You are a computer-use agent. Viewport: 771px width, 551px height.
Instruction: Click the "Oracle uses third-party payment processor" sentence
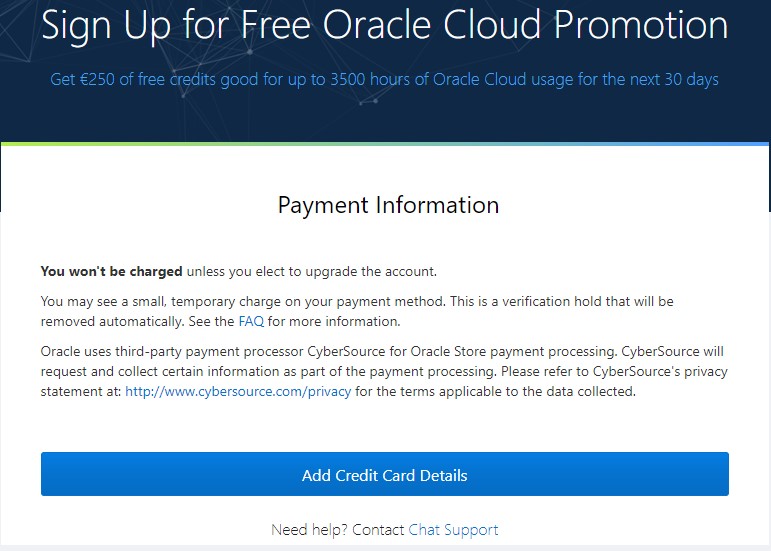200,352
